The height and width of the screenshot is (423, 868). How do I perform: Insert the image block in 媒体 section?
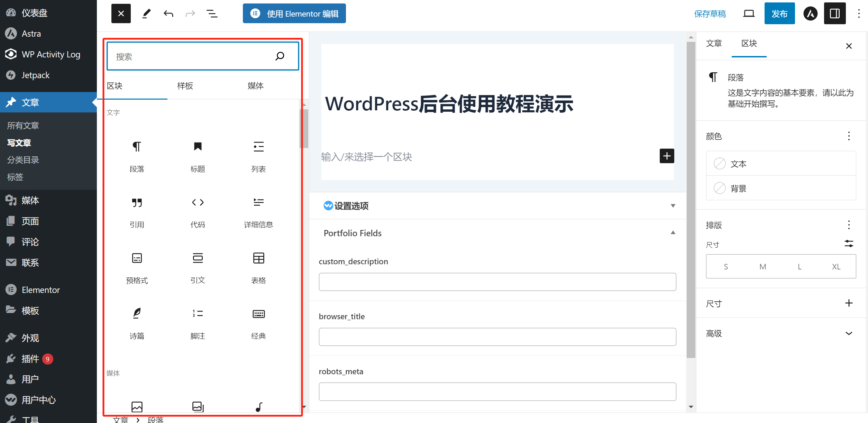click(x=137, y=406)
